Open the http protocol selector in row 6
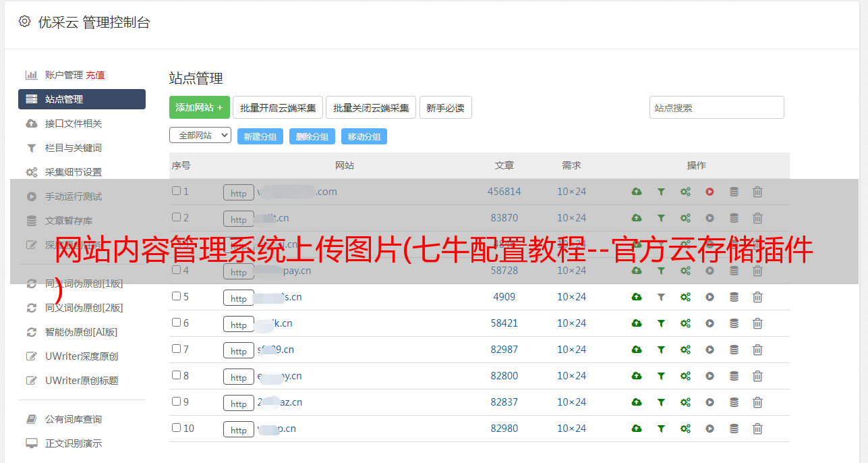 click(239, 324)
